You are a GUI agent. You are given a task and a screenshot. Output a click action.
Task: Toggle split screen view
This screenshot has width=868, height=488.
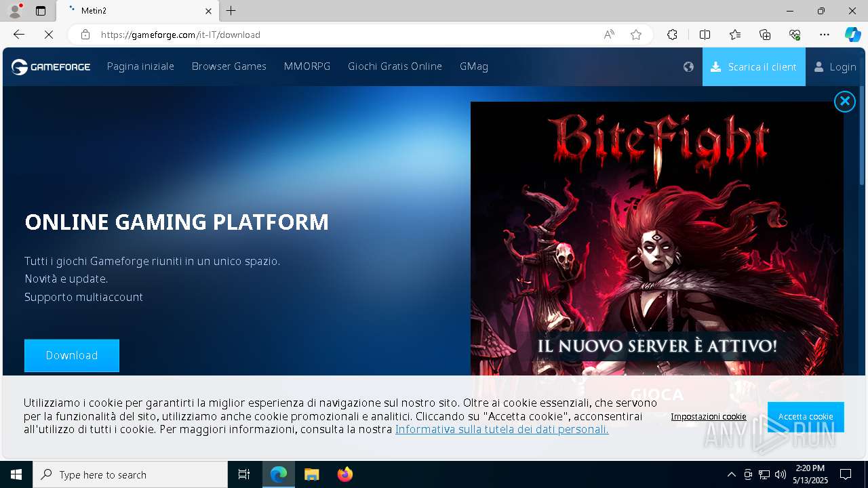coord(705,35)
